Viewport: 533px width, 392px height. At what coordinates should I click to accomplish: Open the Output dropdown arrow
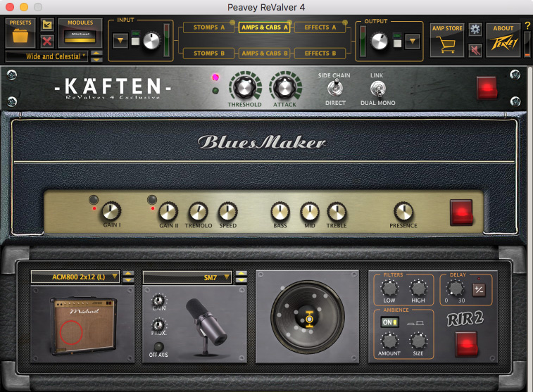tap(413, 41)
